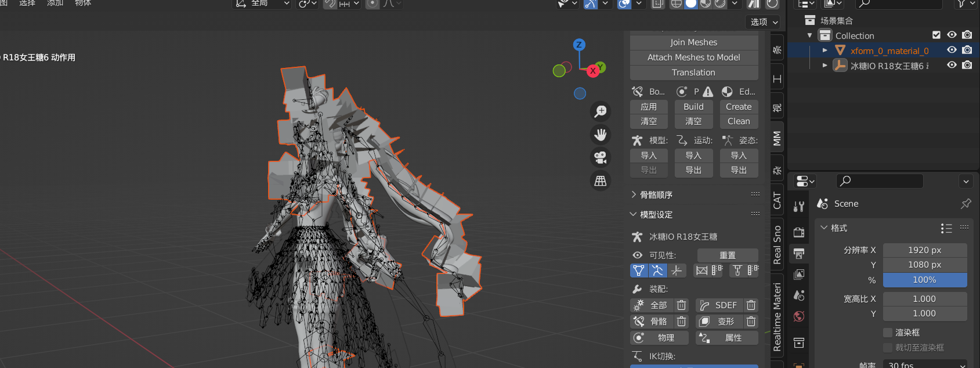This screenshot has height=368, width=980.
Task: Open the View Layer properties icon
Action: [799, 274]
